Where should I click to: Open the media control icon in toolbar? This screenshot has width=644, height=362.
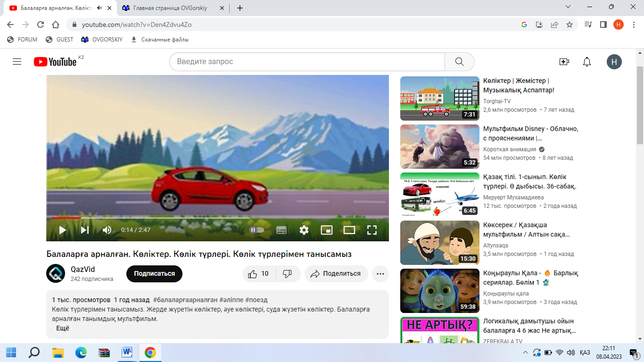(x=588, y=25)
